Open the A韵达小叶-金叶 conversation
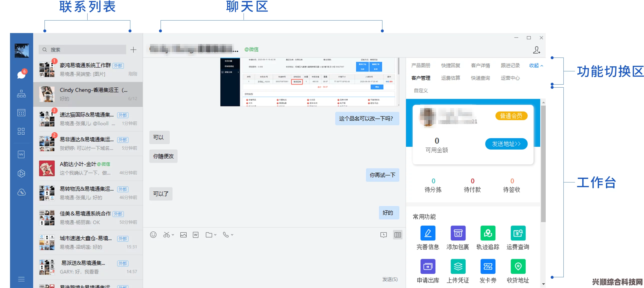The width and height of the screenshot is (644, 288). pyautogui.click(x=88, y=168)
